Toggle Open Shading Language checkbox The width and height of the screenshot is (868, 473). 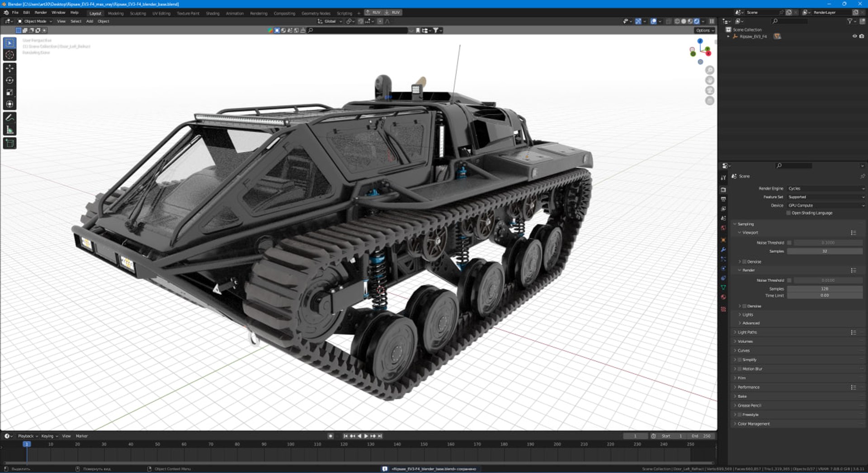pos(789,213)
